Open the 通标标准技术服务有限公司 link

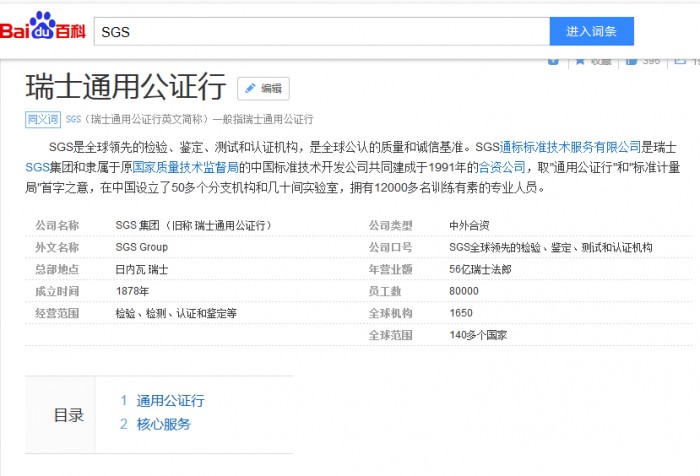(x=570, y=147)
